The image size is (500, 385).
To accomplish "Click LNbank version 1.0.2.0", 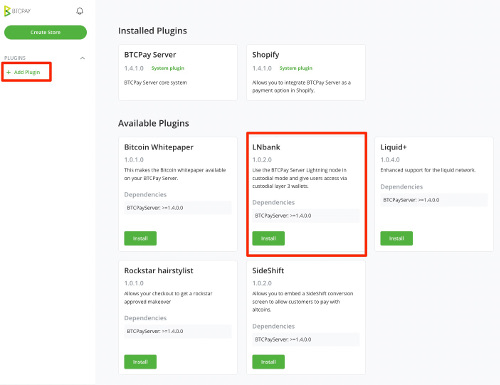I will pyautogui.click(x=262, y=160).
